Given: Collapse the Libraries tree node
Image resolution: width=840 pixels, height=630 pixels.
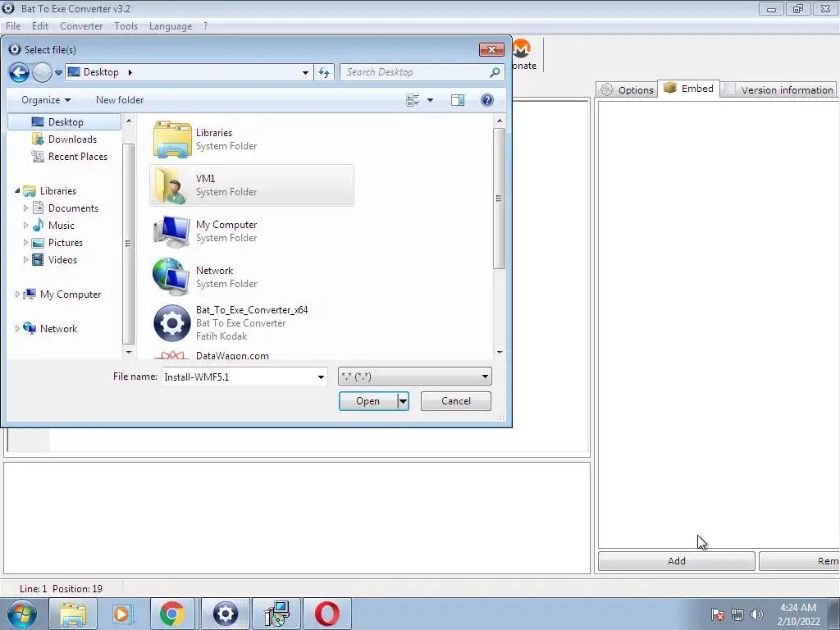Looking at the screenshot, I should coord(17,190).
